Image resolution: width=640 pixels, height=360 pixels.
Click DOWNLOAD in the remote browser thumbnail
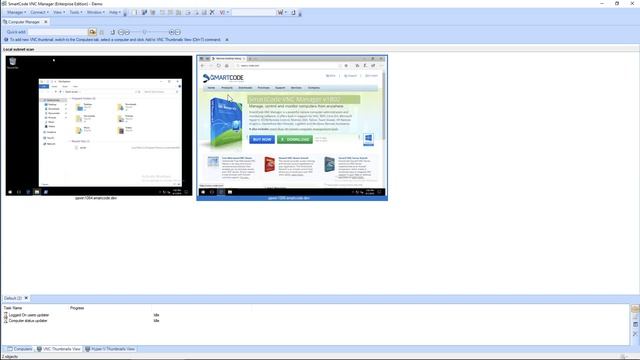(x=295, y=140)
